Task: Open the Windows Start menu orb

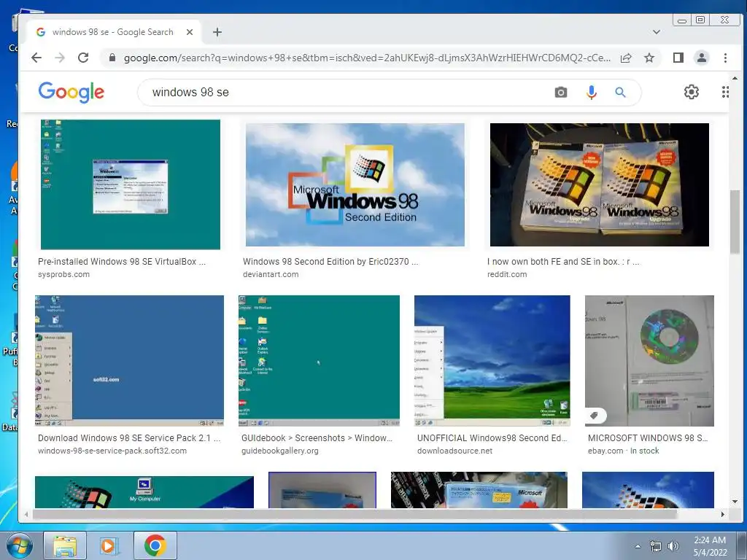Action: (x=20, y=545)
